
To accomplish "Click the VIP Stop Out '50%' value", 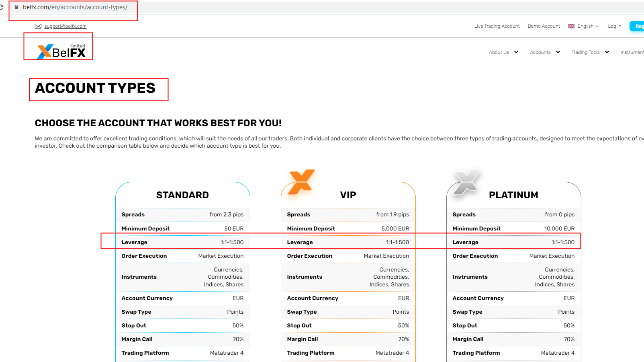I will tap(404, 325).
